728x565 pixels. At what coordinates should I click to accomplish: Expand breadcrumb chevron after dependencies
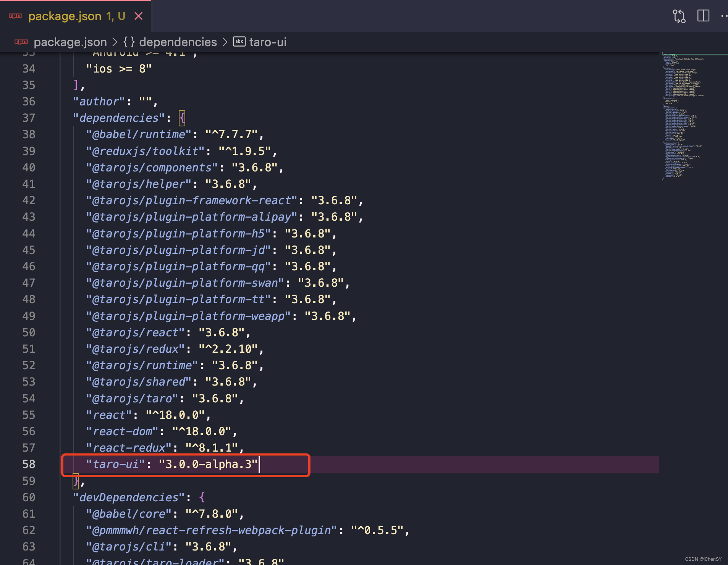225,42
